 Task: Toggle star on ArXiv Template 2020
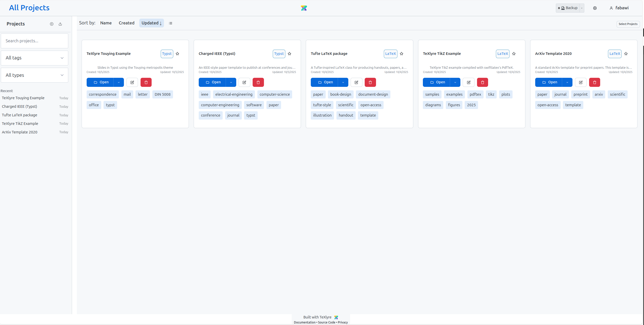(626, 54)
